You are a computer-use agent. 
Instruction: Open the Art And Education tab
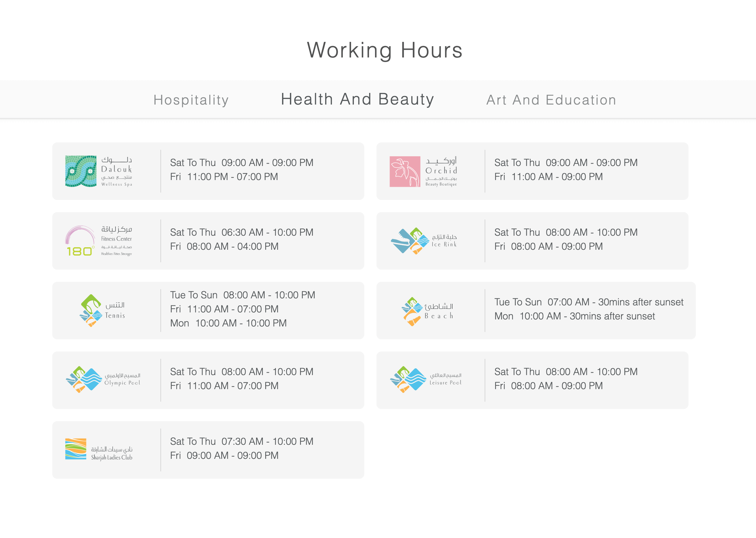pyautogui.click(x=551, y=100)
